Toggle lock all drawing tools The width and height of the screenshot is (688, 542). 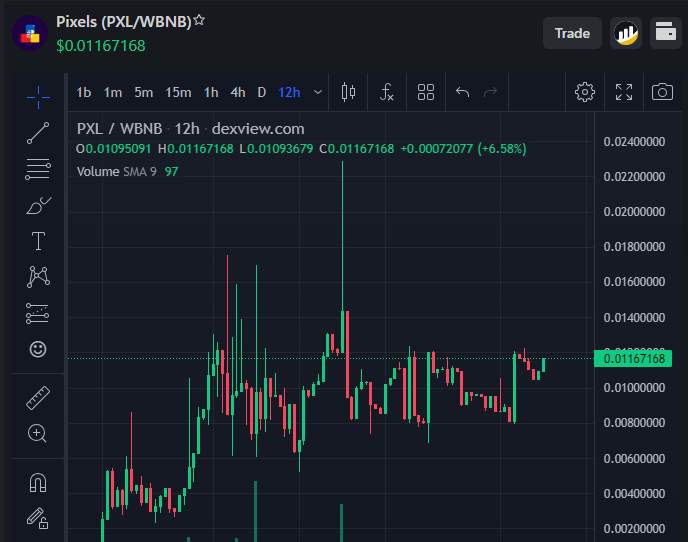click(38, 518)
